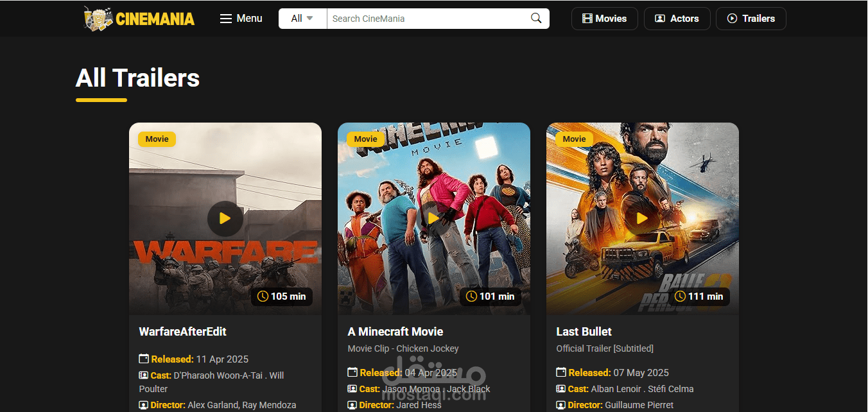Open the Last Bullet poster thumbnail

(x=643, y=219)
